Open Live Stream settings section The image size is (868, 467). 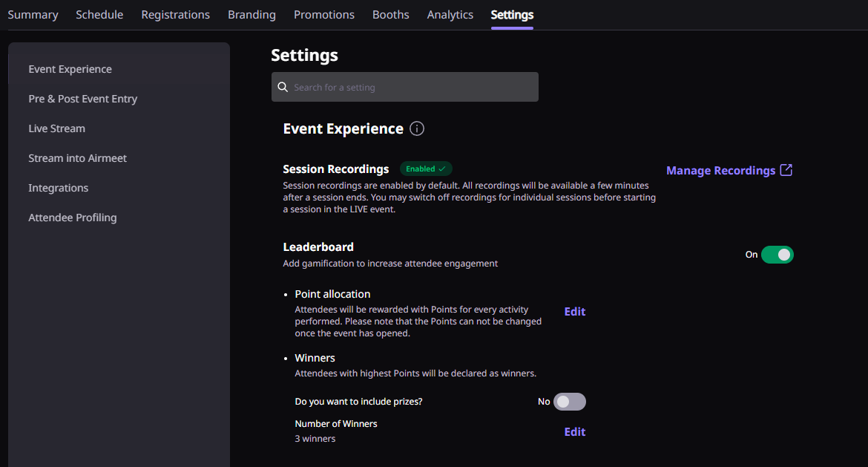click(x=57, y=128)
